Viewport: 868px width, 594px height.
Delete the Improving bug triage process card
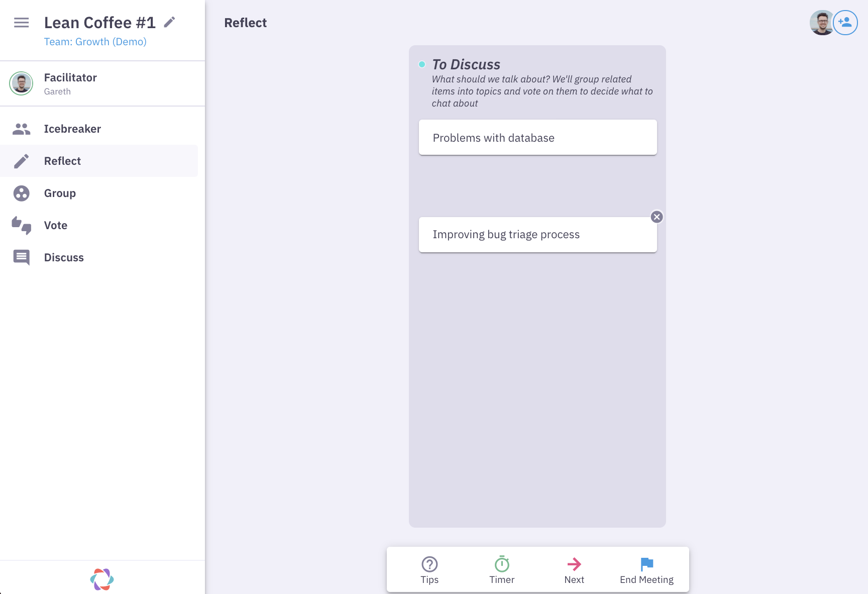pos(657,217)
